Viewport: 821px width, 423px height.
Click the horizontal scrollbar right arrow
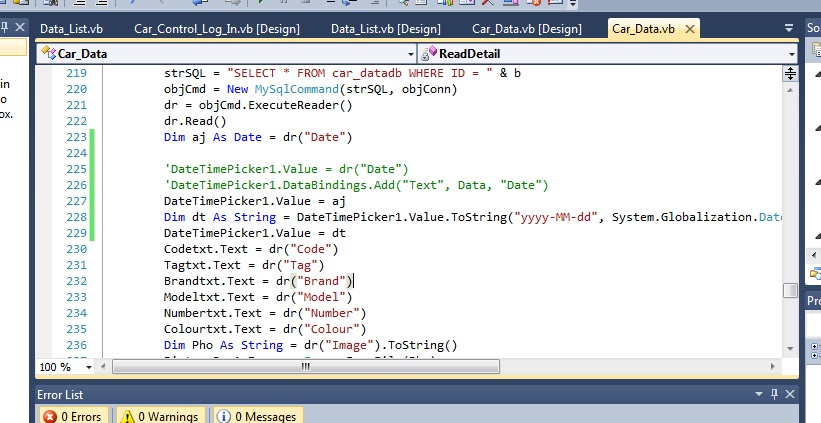(x=773, y=366)
